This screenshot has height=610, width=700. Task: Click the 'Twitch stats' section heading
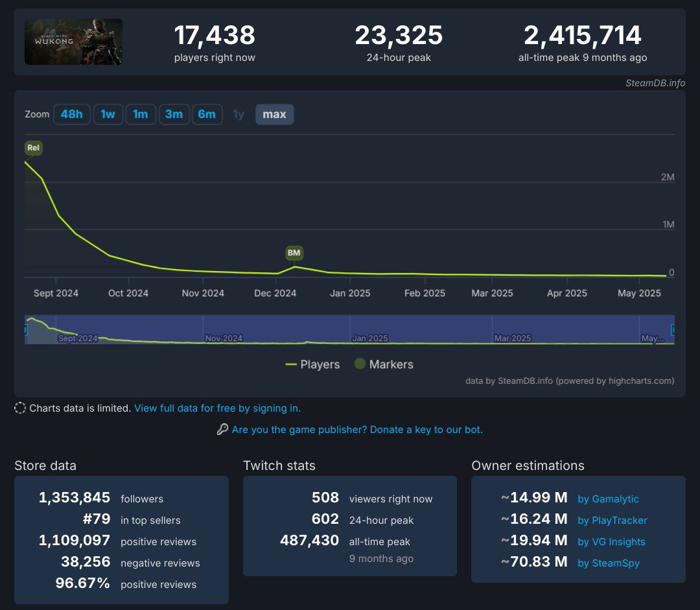pos(279,465)
